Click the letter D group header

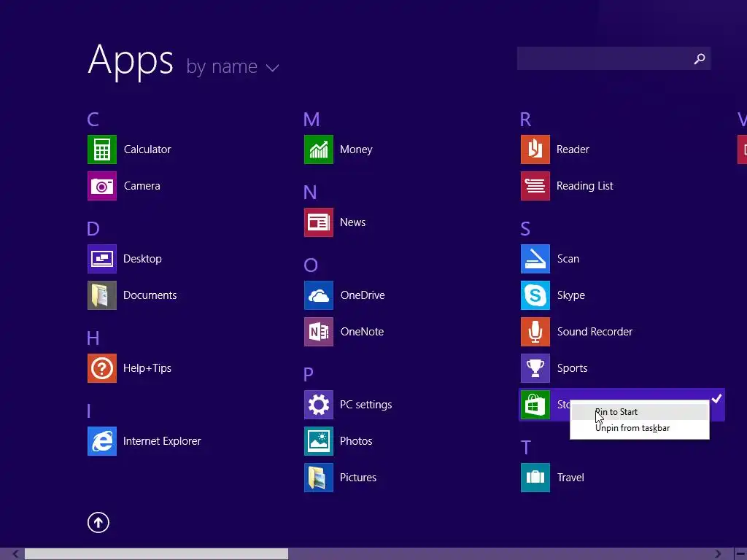click(93, 229)
